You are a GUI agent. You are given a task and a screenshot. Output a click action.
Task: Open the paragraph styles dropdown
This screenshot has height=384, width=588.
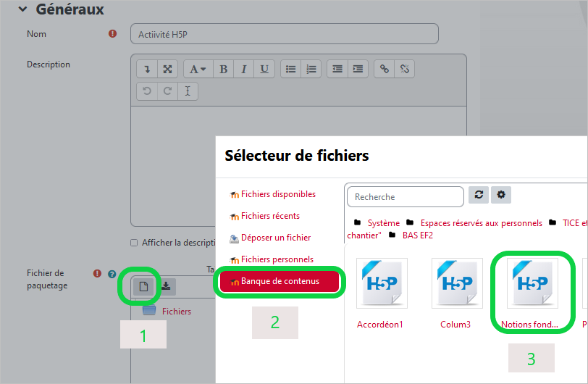[x=198, y=69]
